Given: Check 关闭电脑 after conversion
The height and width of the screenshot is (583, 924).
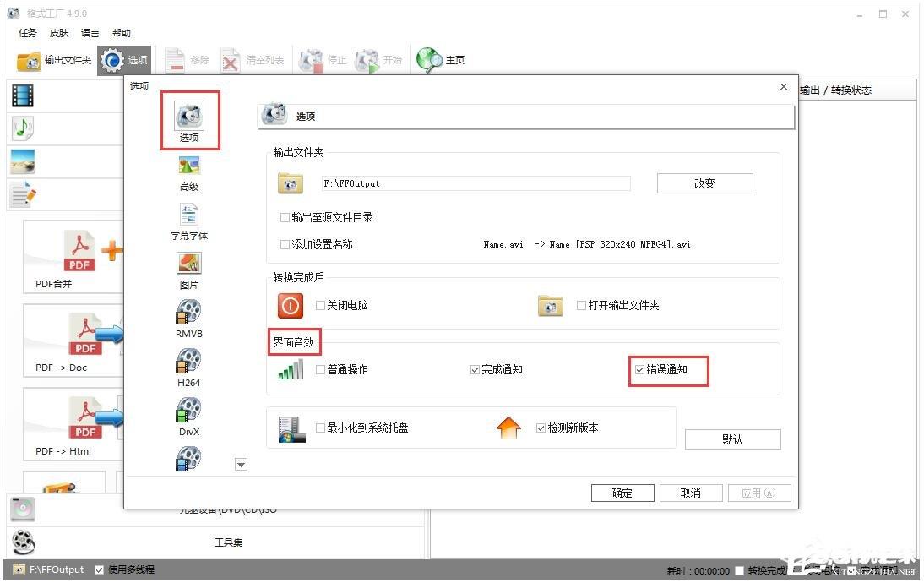Looking at the screenshot, I should pos(321,305).
